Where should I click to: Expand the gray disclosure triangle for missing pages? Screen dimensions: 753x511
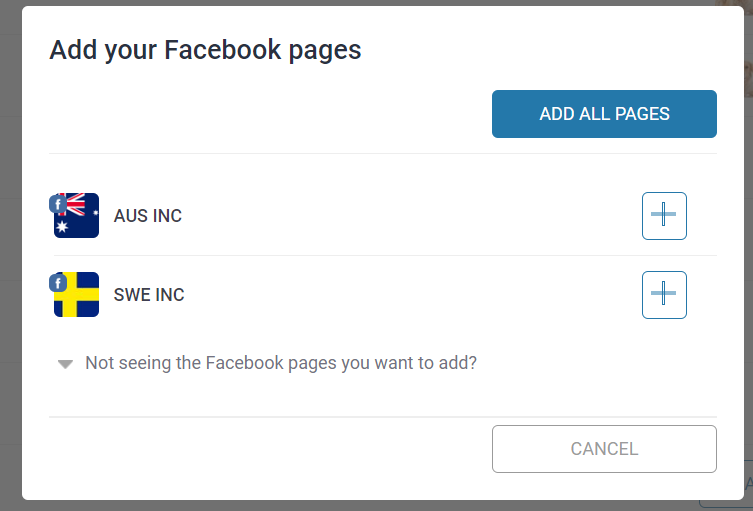click(65, 365)
